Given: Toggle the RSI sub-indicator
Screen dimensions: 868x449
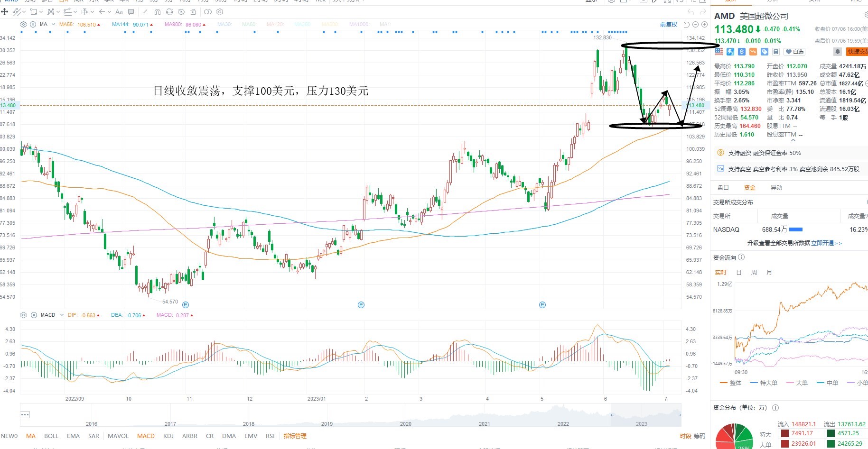Looking at the screenshot, I should pyautogui.click(x=270, y=436).
